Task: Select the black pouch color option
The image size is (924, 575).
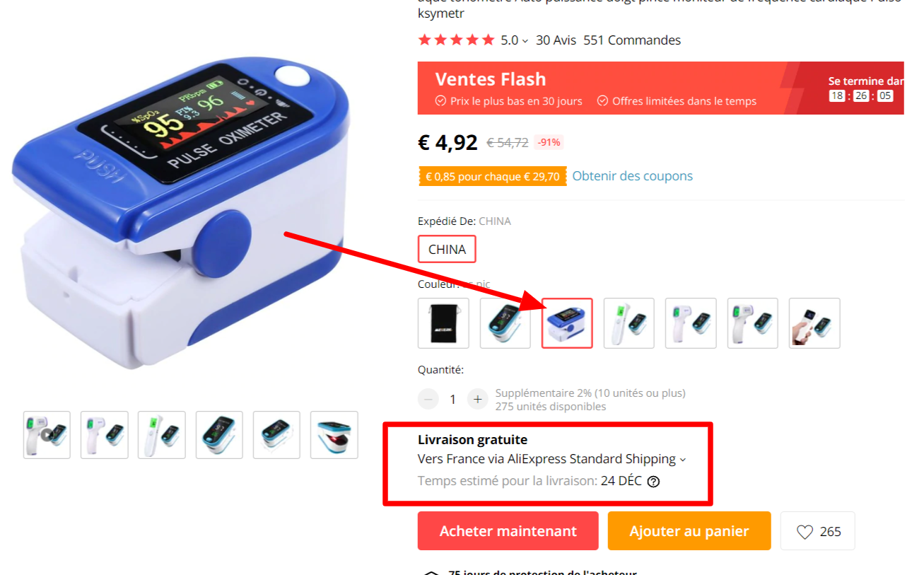Action: [x=443, y=323]
